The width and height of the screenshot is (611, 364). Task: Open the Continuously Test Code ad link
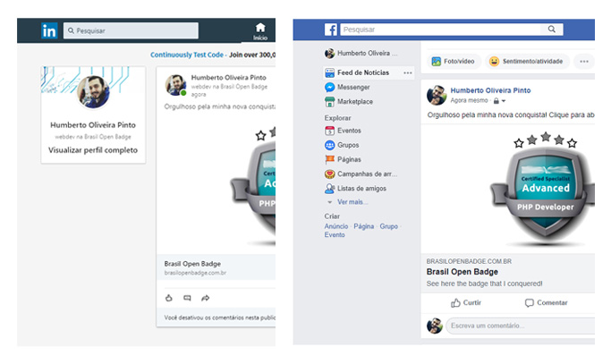(187, 55)
